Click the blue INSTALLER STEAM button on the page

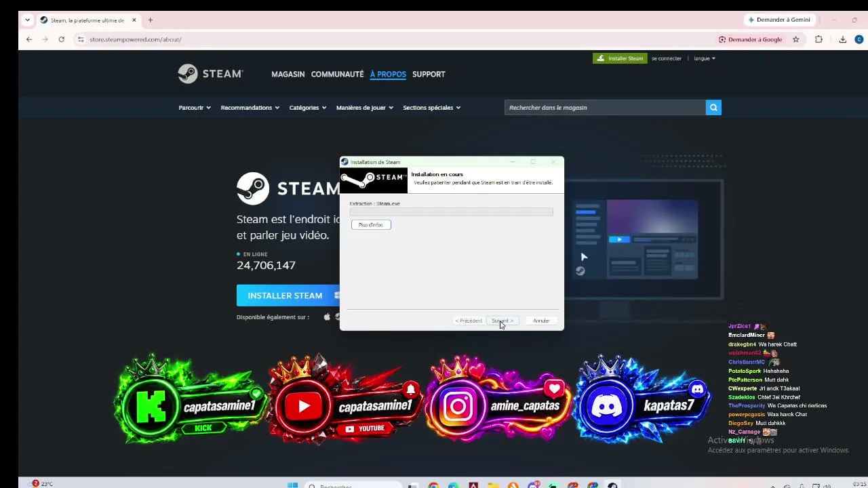click(x=289, y=296)
